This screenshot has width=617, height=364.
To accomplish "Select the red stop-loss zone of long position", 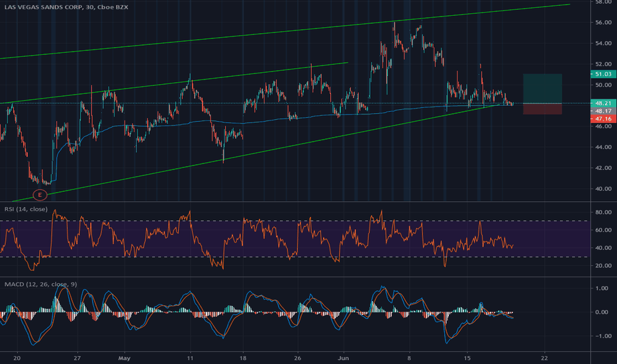I will click(x=542, y=109).
